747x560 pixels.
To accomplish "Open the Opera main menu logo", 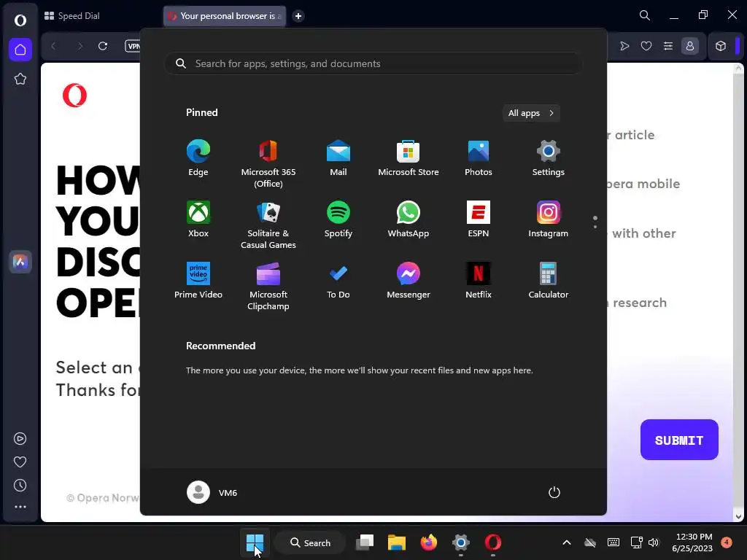I will click(x=20, y=20).
